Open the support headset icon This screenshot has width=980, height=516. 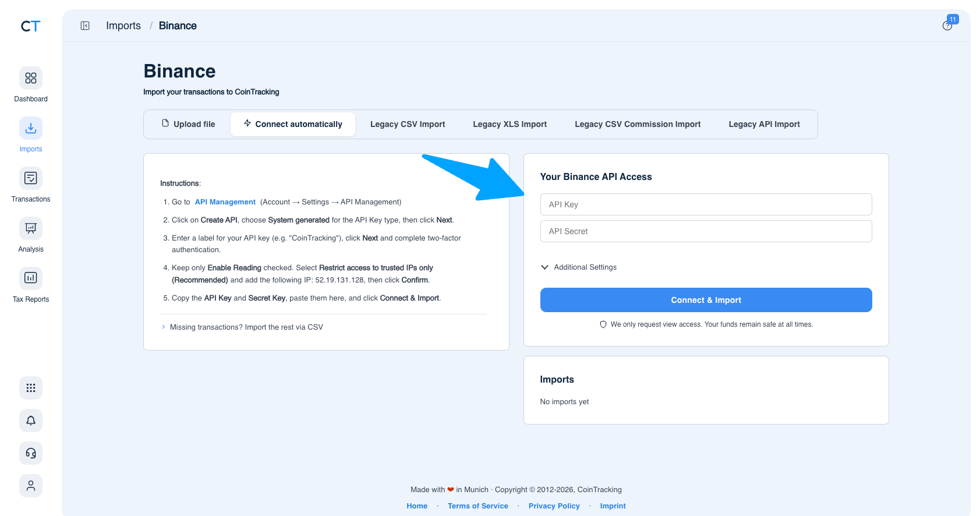(31, 453)
